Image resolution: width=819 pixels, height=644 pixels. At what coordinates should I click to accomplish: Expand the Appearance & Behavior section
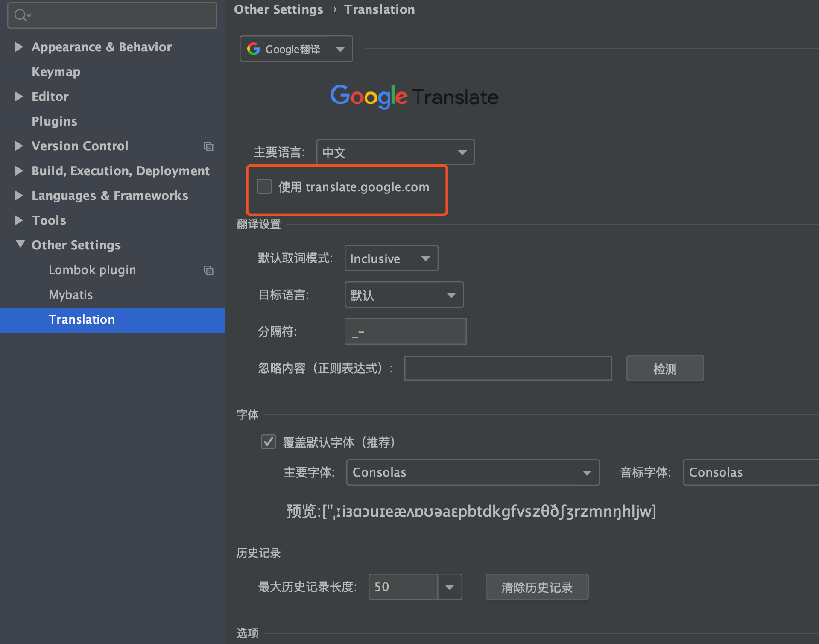coord(19,47)
